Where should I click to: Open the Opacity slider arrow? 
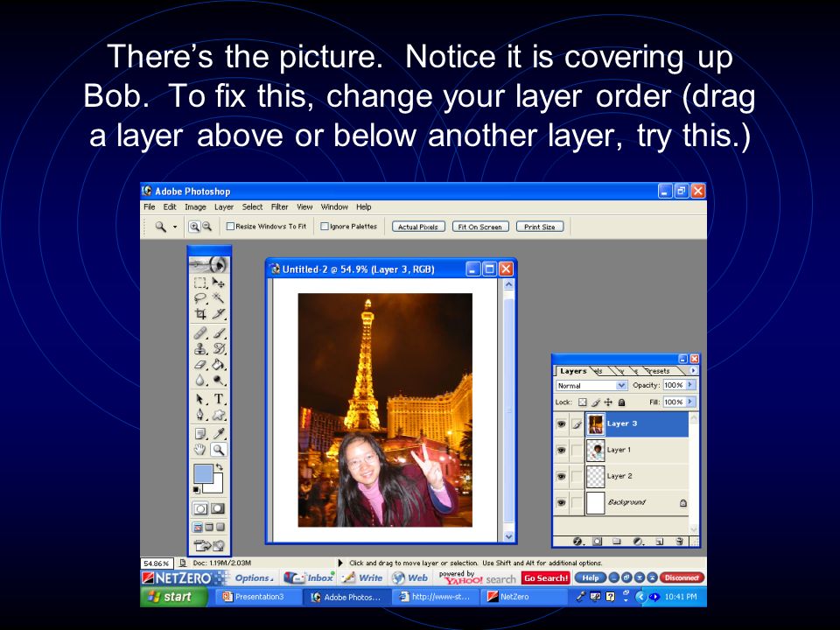coord(690,385)
